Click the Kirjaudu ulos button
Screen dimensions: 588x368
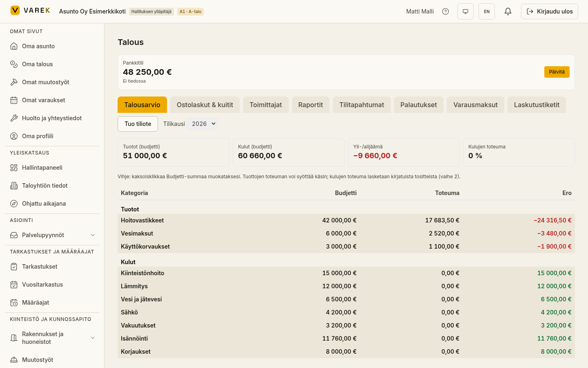coord(550,11)
